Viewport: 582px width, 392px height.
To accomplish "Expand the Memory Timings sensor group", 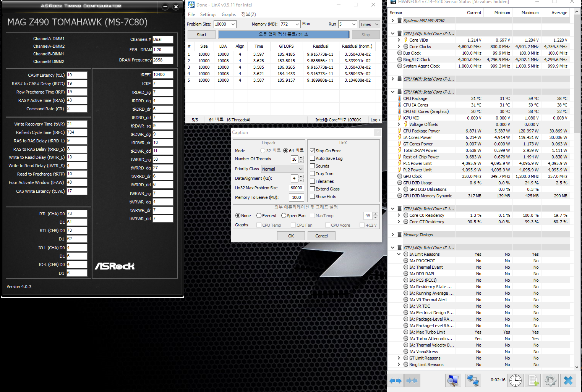I will [392, 235].
